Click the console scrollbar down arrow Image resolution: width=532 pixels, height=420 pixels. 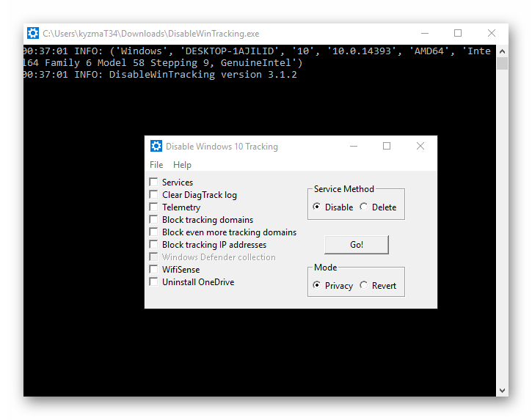pos(502,391)
